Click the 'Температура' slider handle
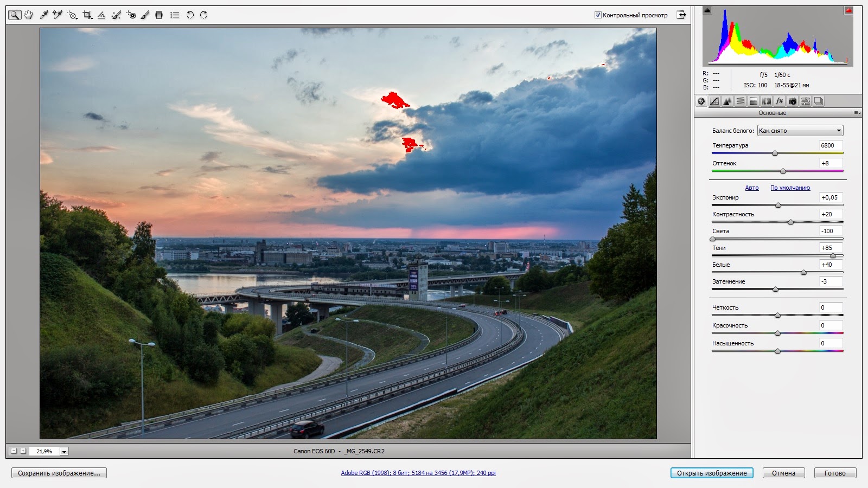868x488 pixels. [775, 153]
